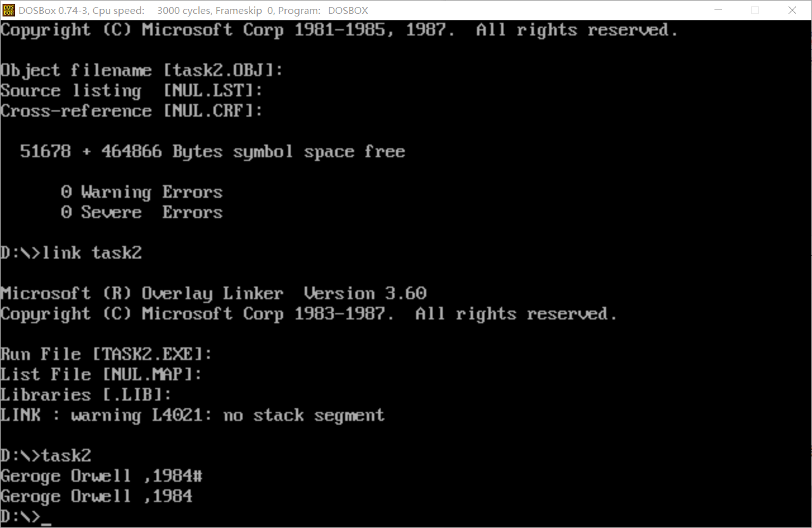Close the DOSBox window
812x528 pixels.
coord(792,10)
